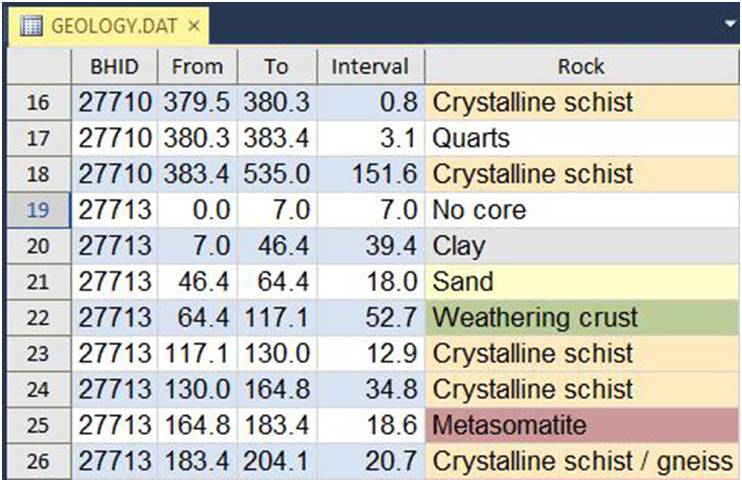
Task: Select the BHID column header
Action: pos(114,66)
